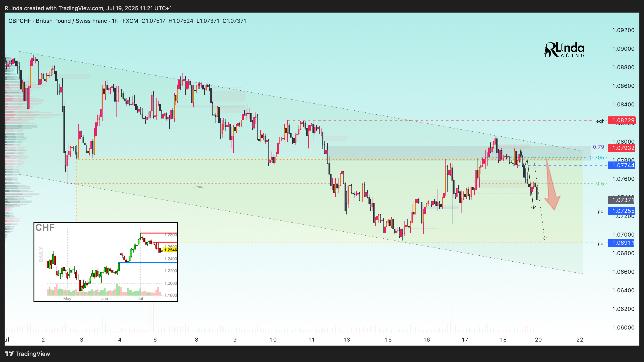
Task: Click 1.2200 on the CHF inset scale
Action: pos(170,271)
